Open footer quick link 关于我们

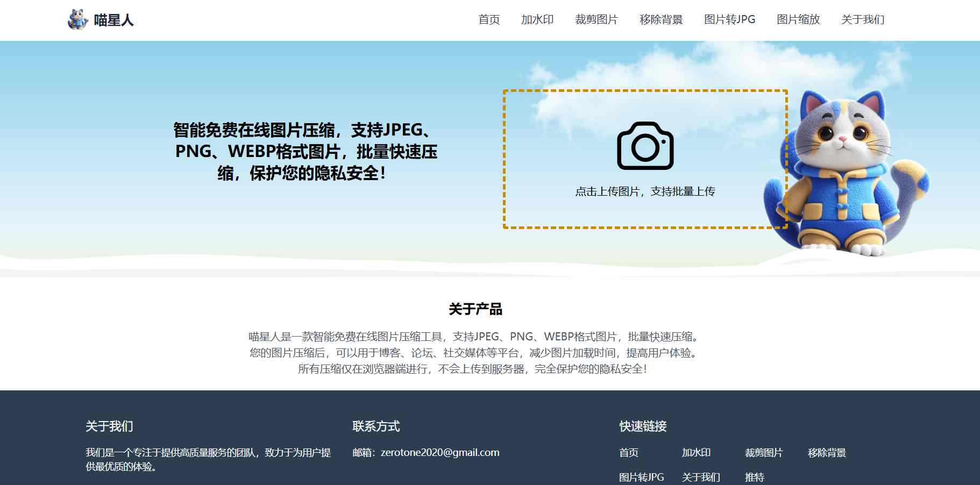coord(700,477)
